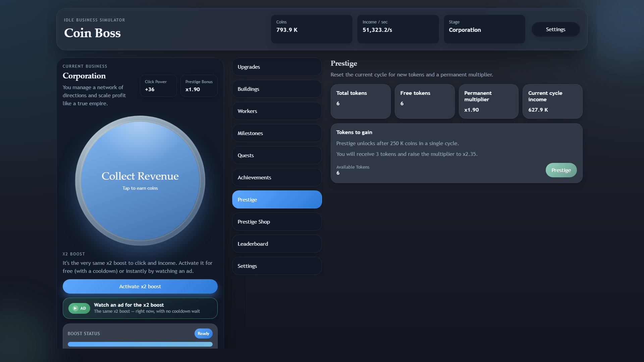644x362 pixels.
Task: Select the highlighted Prestige tab
Action: click(x=277, y=199)
